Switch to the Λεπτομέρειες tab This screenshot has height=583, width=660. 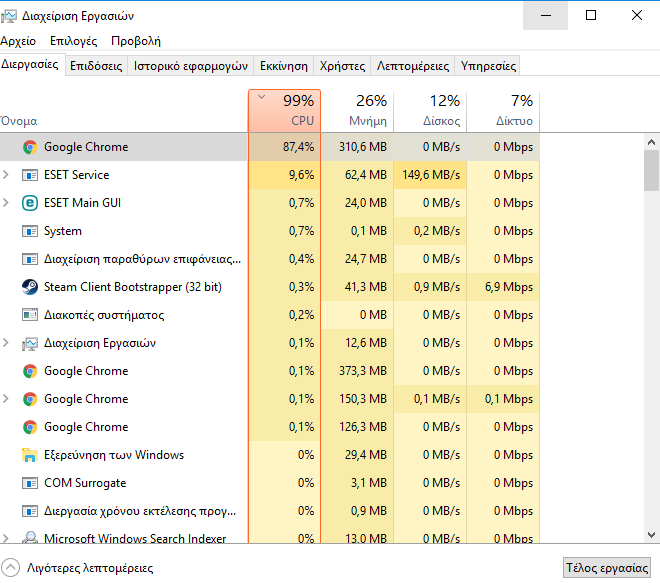click(x=413, y=66)
